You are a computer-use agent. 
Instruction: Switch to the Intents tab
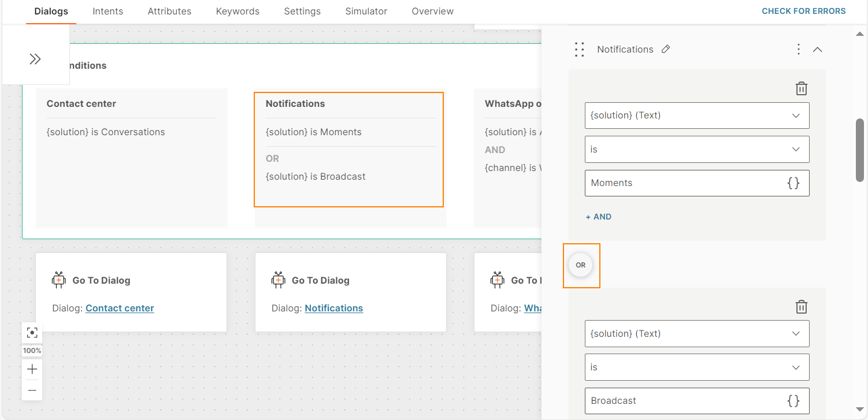click(x=107, y=11)
